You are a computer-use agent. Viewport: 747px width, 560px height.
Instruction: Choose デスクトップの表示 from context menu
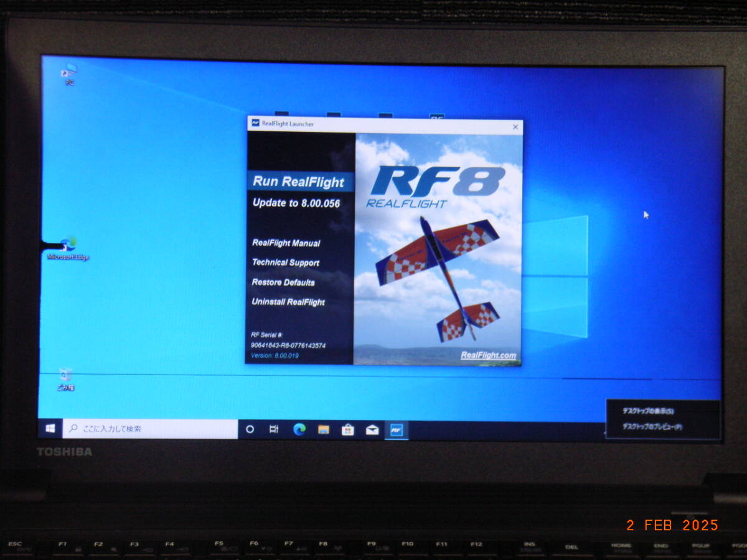648,411
